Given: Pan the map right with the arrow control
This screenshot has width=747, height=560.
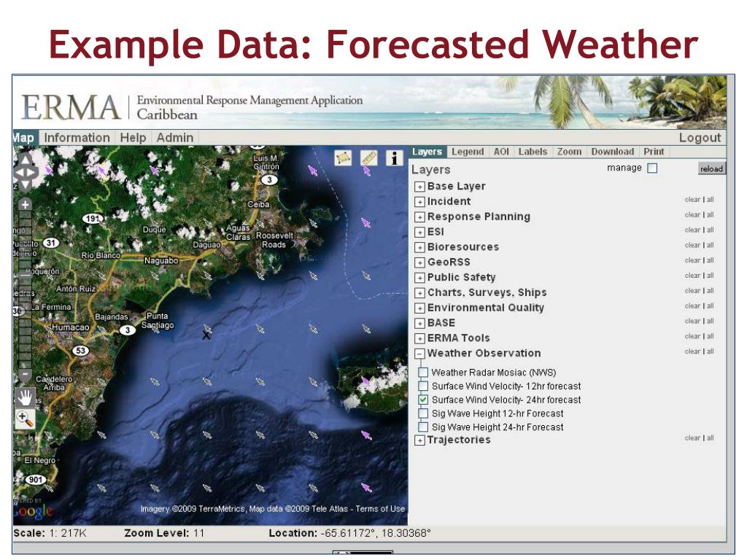Looking at the screenshot, I should (x=32, y=172).
